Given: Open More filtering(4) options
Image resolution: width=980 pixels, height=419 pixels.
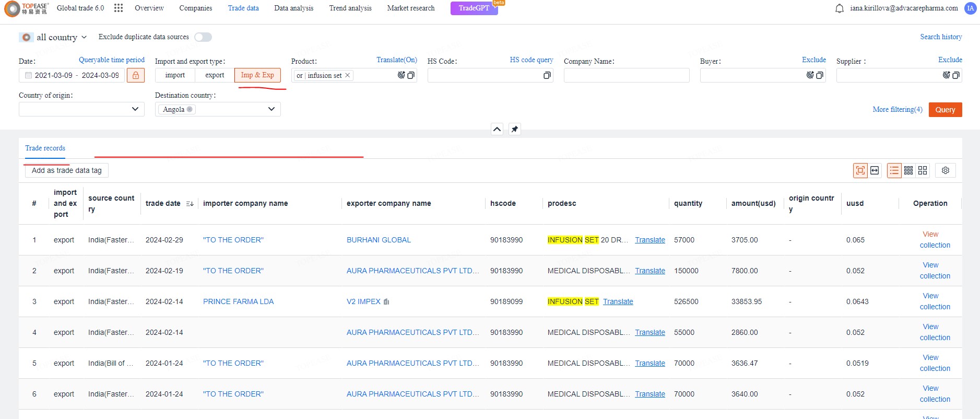Looking at the screenshot, I should (898, 110).
